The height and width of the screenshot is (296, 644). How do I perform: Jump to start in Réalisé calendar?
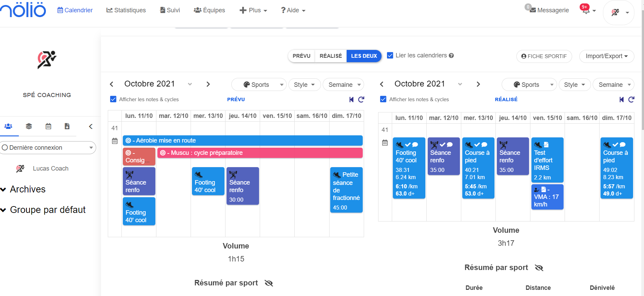click(x=621, y=99)
